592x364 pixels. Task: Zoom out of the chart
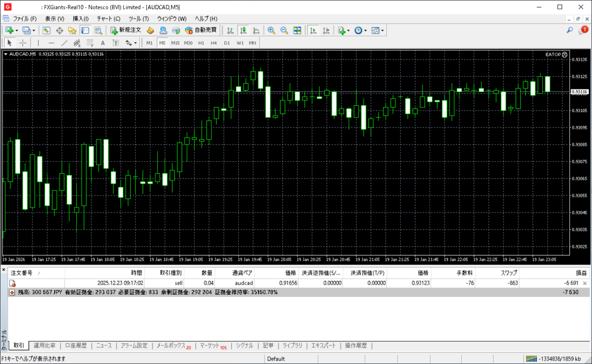coord(284,30)
